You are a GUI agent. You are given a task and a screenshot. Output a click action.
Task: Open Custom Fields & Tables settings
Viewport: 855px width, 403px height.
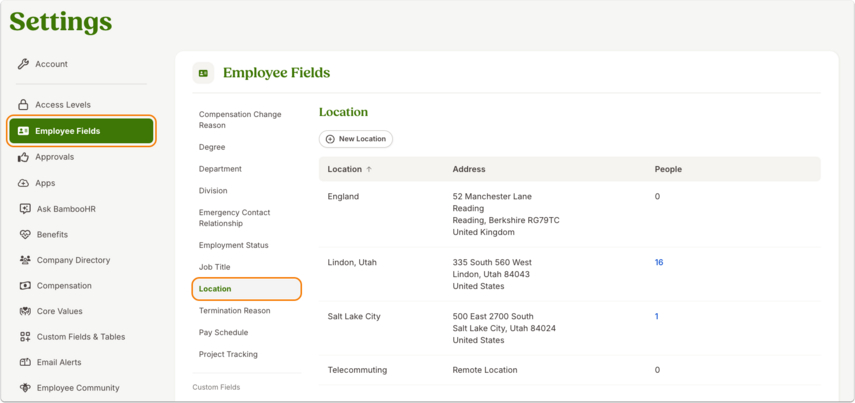[x=81, y=337]
